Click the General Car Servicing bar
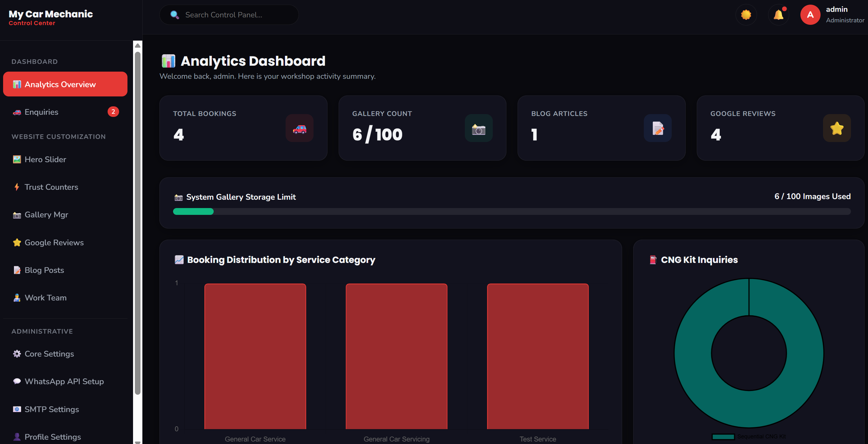The height and width of the screenshot is (444, 868). point(397,357)
